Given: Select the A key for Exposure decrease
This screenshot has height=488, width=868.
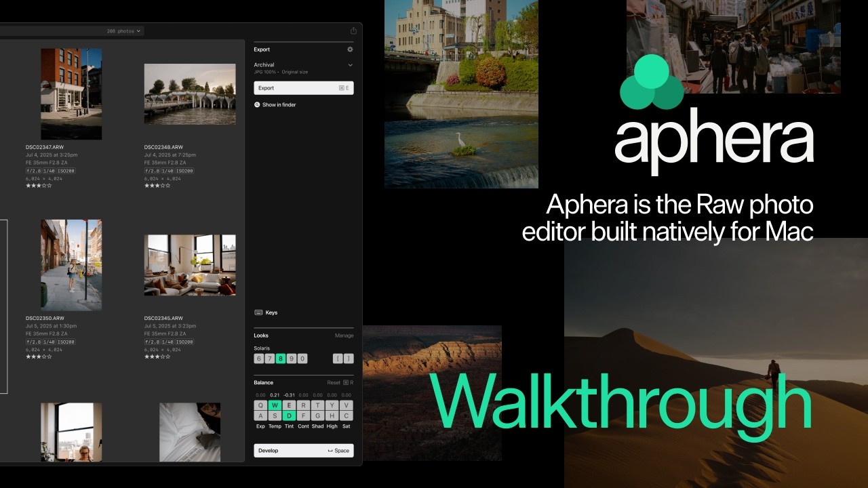Looking at the screenshot, I should coord(260,415).
